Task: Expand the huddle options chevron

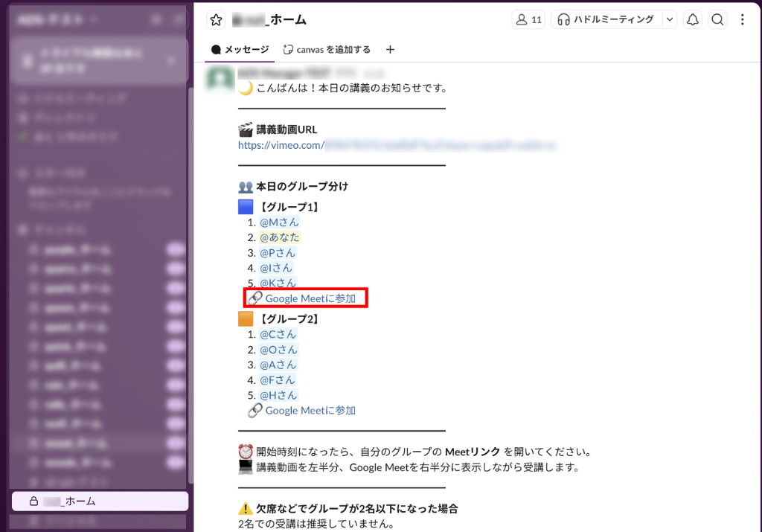Action: (669, 19)
